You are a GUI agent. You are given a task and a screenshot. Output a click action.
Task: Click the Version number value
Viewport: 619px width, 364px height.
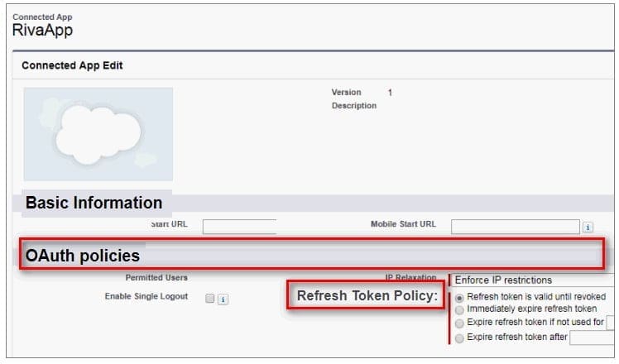pyautogui.click(x=390, y=93)
